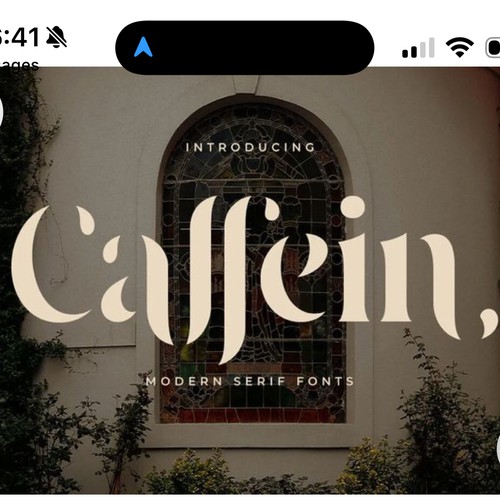Tap the white circular button at lower right
Viewport: 500px width, 500px height.
[x=498, y=449]
